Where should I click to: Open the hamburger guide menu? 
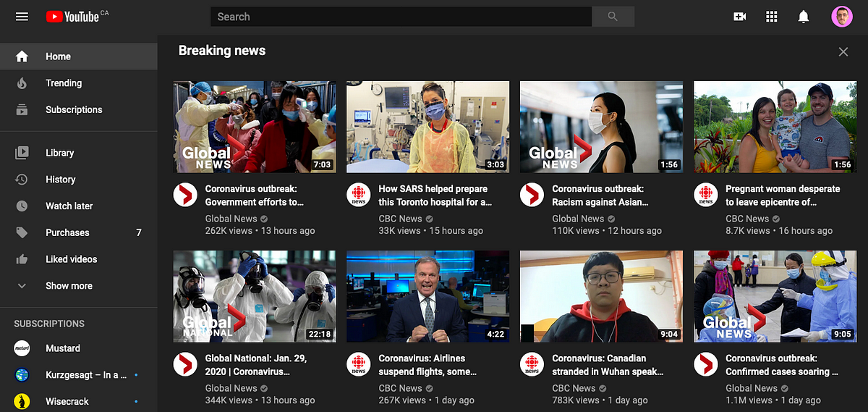tap(22, 17)
